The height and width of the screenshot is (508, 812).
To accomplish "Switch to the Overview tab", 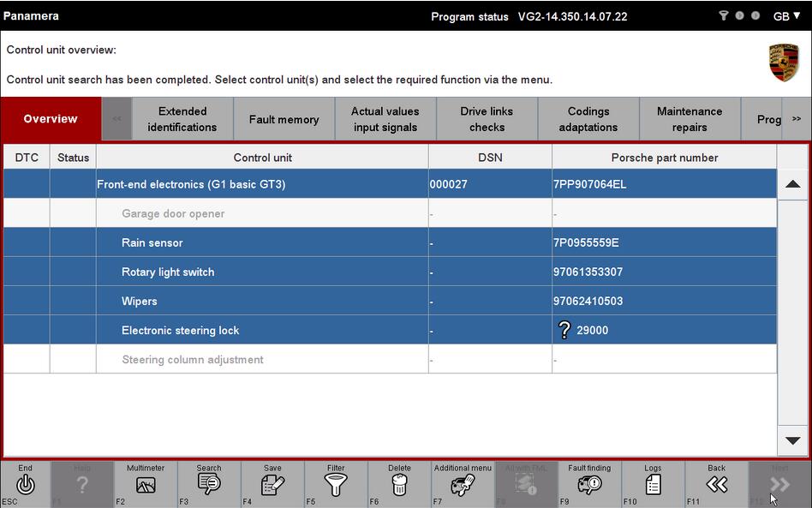I will 51,118.
